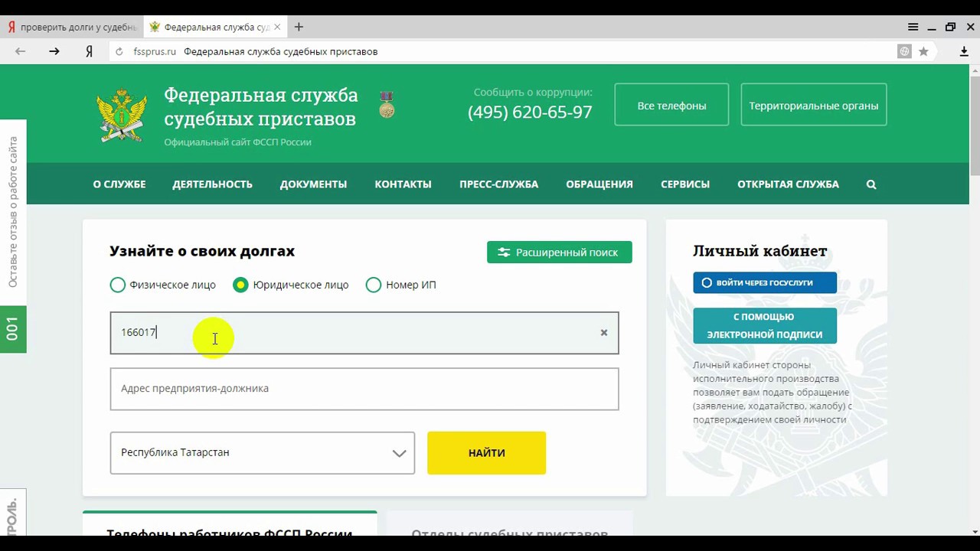This screenshot has width=980, height=551.
Task: Click the Все телефоны button
Action: [671, 105]
